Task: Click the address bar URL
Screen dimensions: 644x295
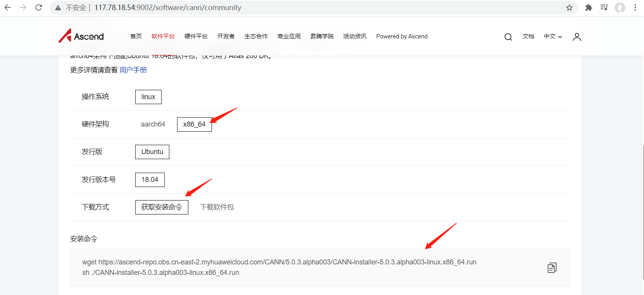Action: tap(168, 8)
